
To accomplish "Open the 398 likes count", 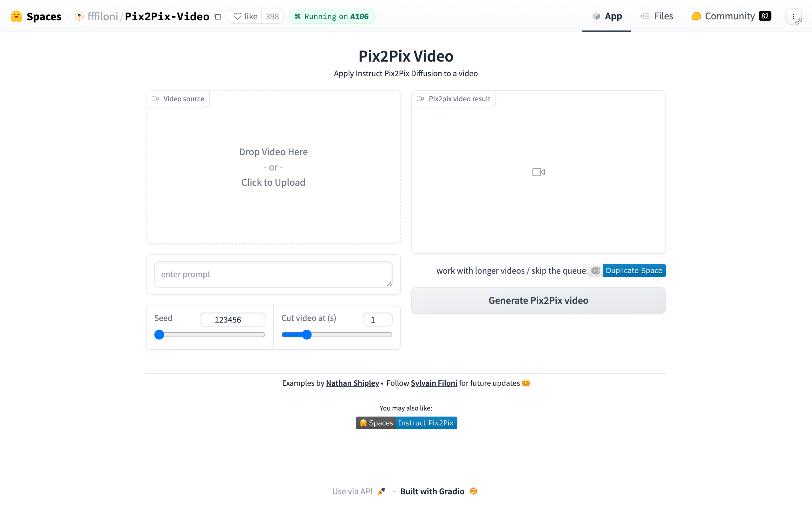I will pos(272,16).
